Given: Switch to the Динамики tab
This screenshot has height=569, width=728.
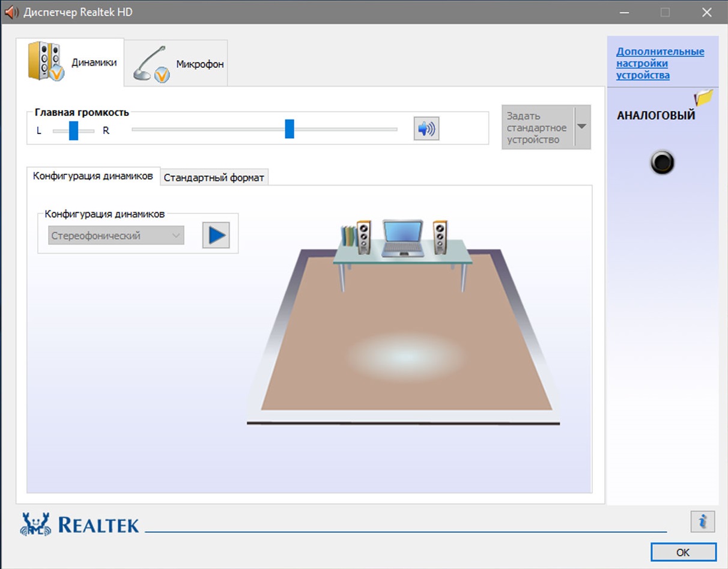Looking at the screenshot, I should pyautogui.click(x=70, y=62).
